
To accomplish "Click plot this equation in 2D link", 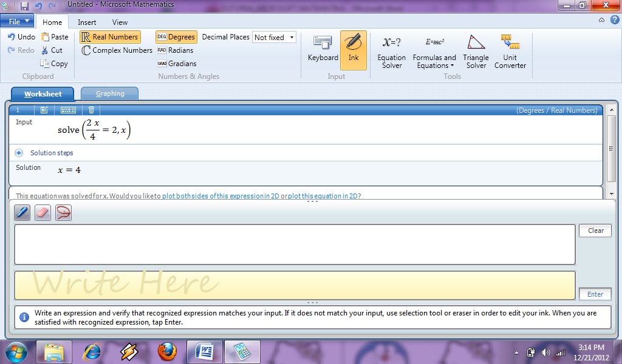I will (x=323, y=196).
